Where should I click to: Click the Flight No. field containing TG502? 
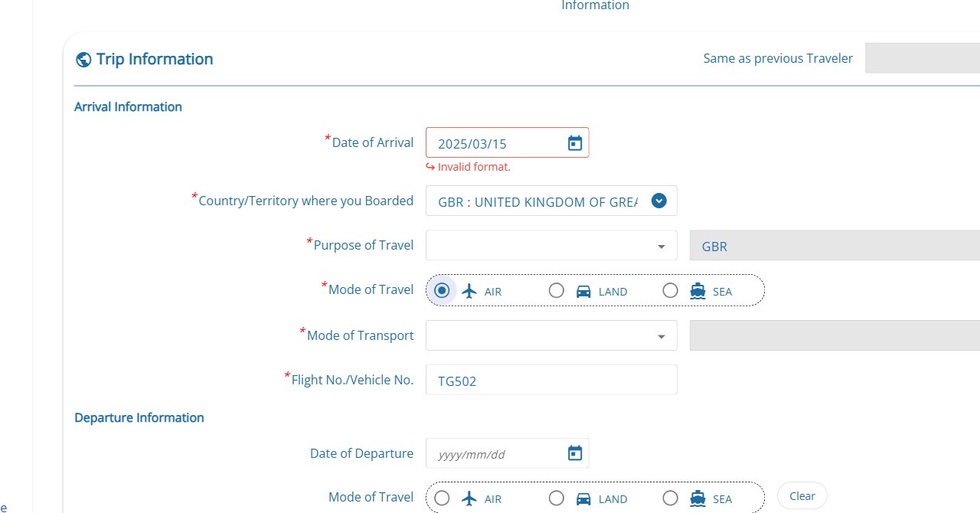551,379
